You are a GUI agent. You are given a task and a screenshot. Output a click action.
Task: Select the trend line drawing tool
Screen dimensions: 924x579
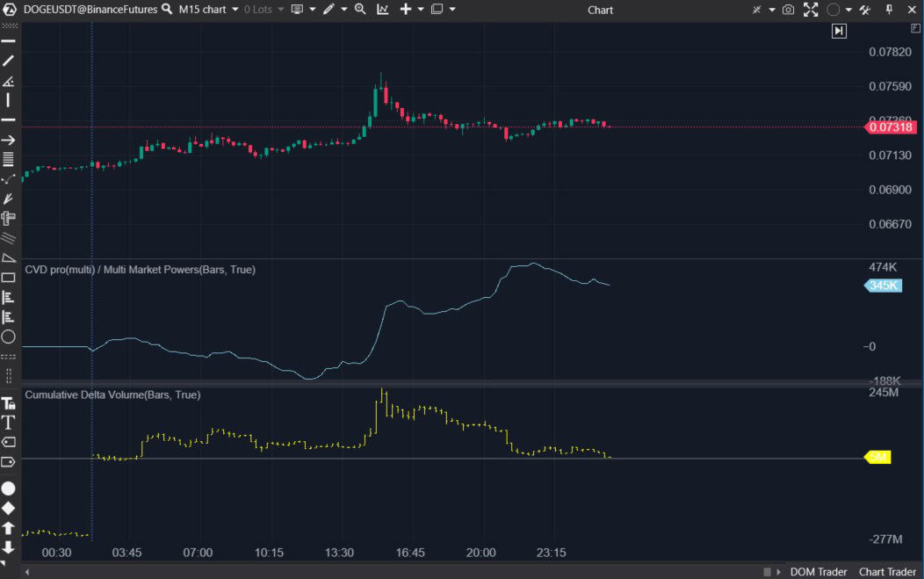pyautogui.click(x=9, y=61)
